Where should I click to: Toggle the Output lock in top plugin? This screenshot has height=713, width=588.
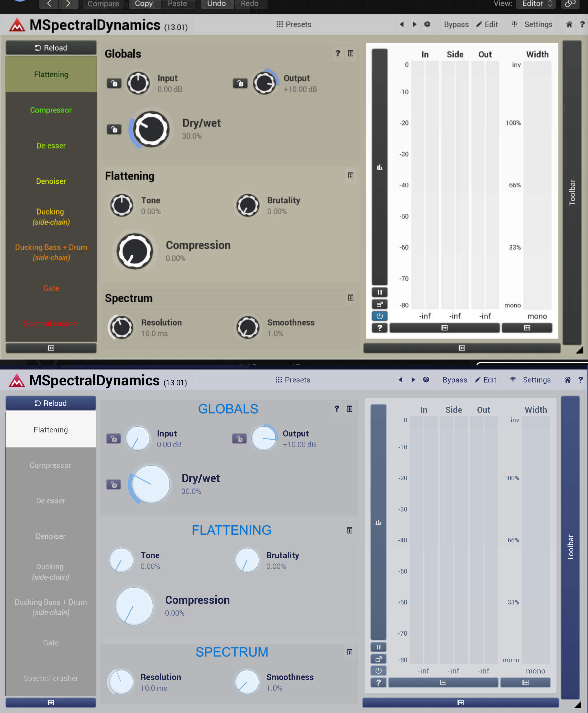(x=240, y=83)
